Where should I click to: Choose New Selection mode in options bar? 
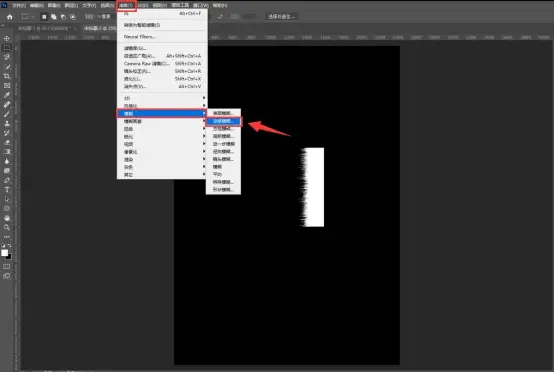44,17
